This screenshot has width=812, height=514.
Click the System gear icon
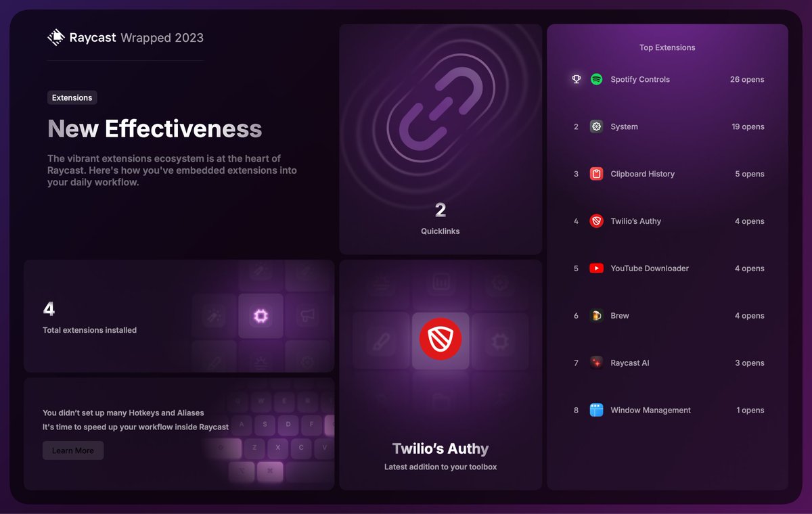596,126
